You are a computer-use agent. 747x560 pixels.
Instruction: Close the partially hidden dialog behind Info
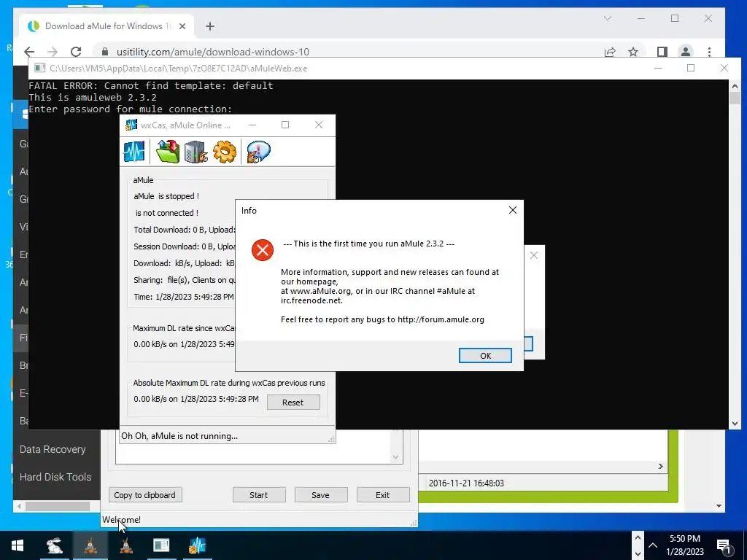pos(534,255)
